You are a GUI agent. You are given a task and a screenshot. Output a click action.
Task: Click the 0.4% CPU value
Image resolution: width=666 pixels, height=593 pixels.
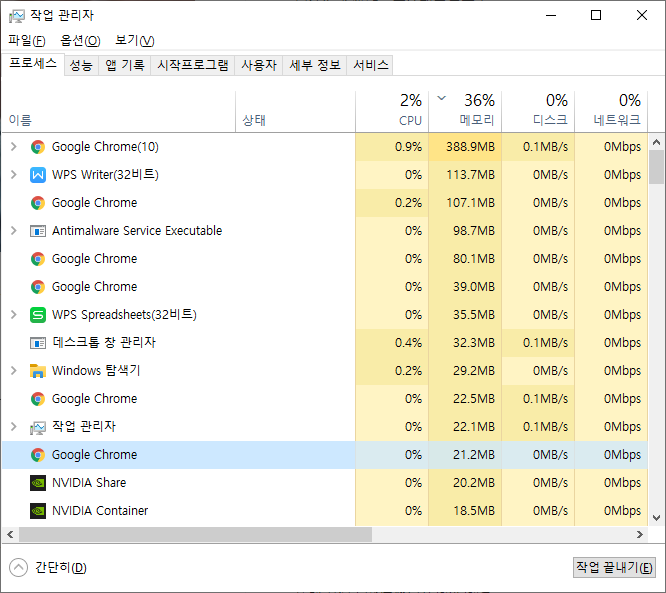[x=408, y=343]
